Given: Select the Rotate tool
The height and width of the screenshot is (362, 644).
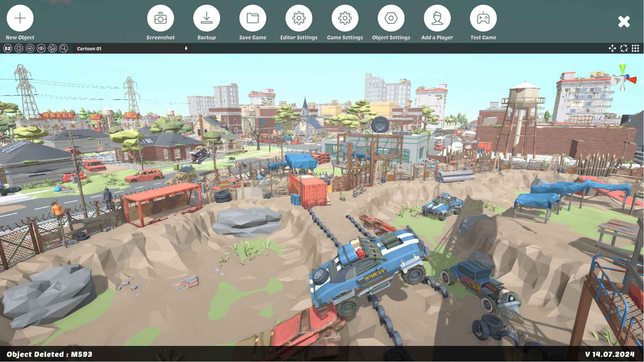Looking at the screenshot, I should [624, 48].
